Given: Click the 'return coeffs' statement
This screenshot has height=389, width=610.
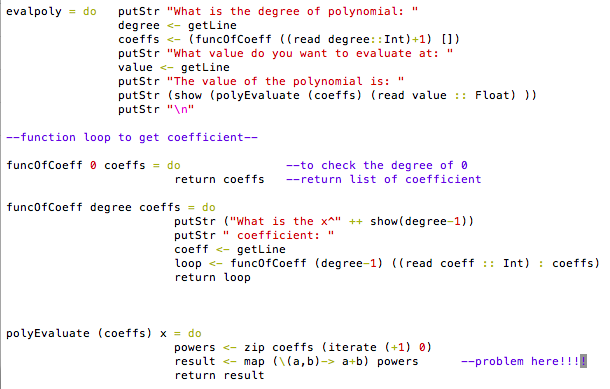Looking at the screenshot, I should (219, 179).
